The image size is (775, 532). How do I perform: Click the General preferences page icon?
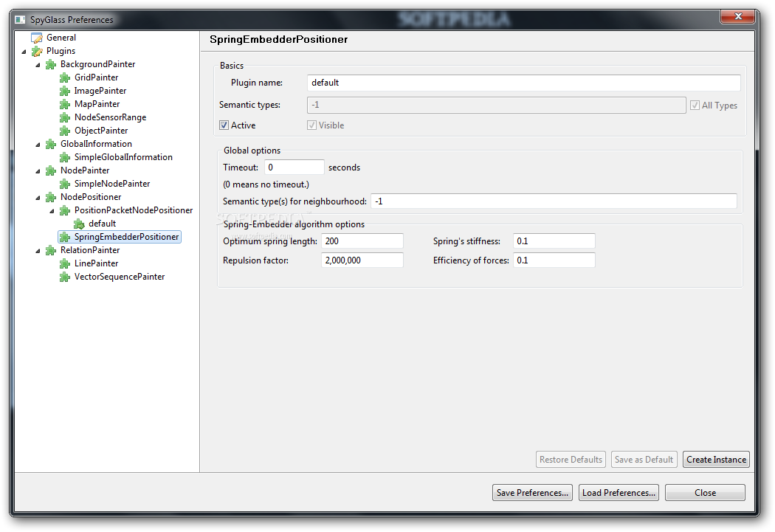tap(37, 38)
